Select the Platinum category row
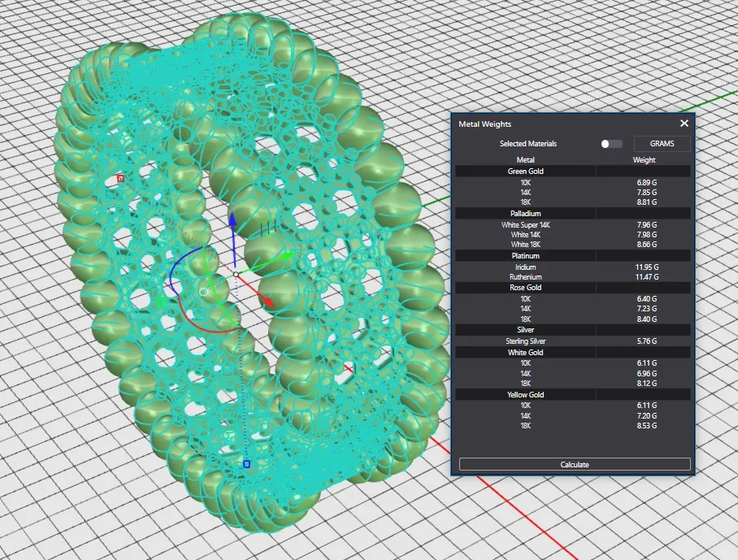Screen dimensions: 738x560 tap(526, 256)
